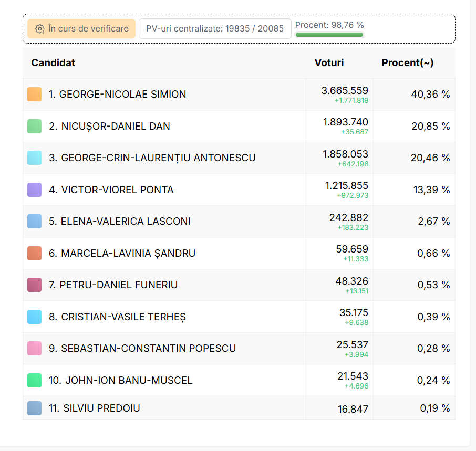
Task: Click the 'În curs de verificare' status badge
Action: [x=81, y=29]
